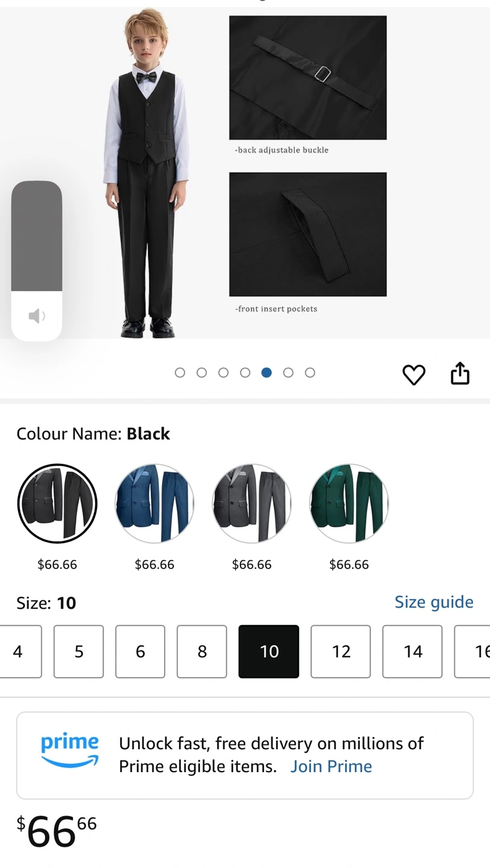Viewport: 490px width, 868px height.
Task: Open the back adjustable buckle detail image
Action: 307,78
